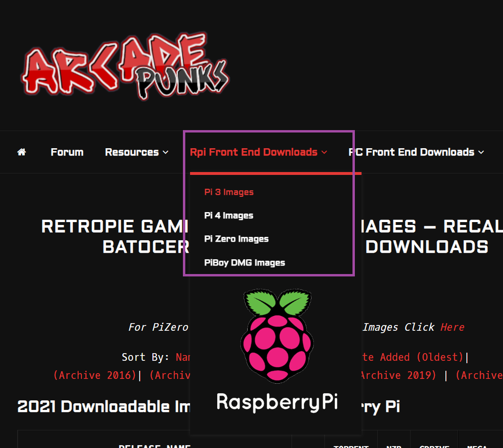Open Rpi Front End Downloads menu
This screenshot has width=503, height=448.
(253, 152)
